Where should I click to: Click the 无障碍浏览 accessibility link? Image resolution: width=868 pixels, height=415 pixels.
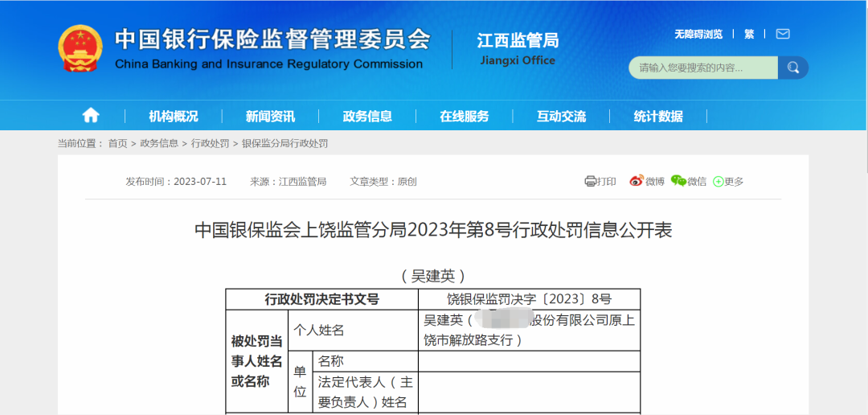698,34
